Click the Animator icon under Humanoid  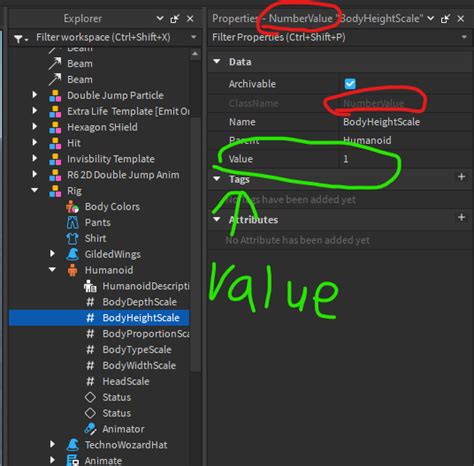(x=90, y=429)
